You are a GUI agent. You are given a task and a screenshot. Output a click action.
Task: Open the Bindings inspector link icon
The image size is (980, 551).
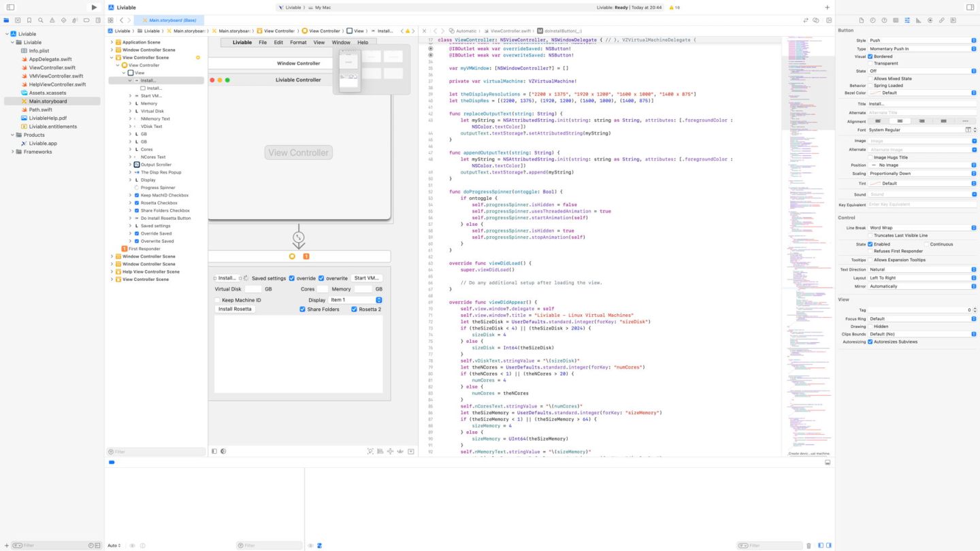pos(942,20)
